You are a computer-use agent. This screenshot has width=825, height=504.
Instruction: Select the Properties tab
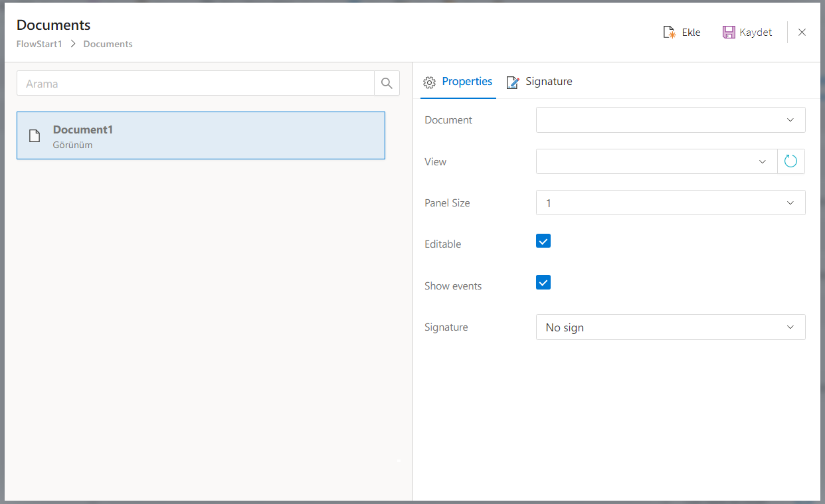click(467, 82)
